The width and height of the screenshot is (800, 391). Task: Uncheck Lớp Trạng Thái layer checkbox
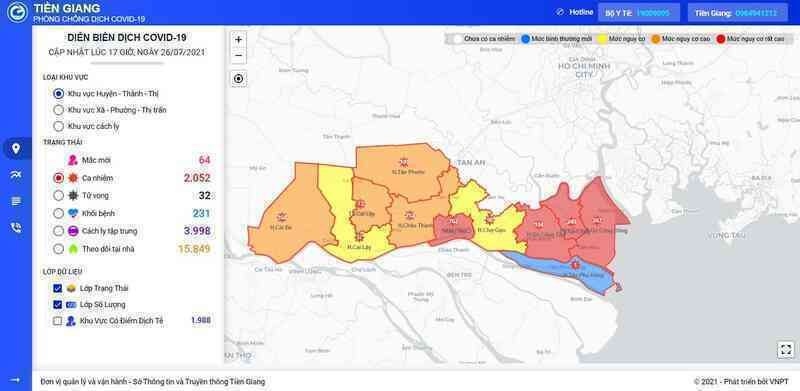coord(58,288)
